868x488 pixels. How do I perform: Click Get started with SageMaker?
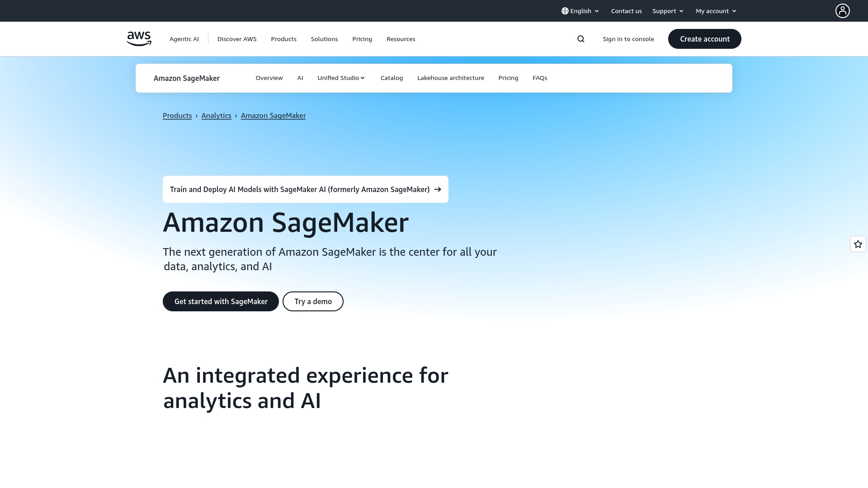pos(221,301)
